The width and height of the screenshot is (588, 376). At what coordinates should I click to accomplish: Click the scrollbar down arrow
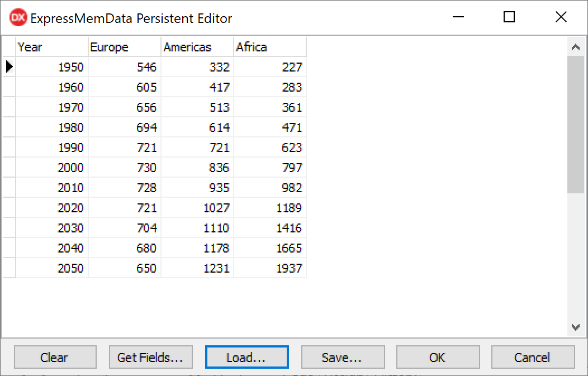[575, 327]
